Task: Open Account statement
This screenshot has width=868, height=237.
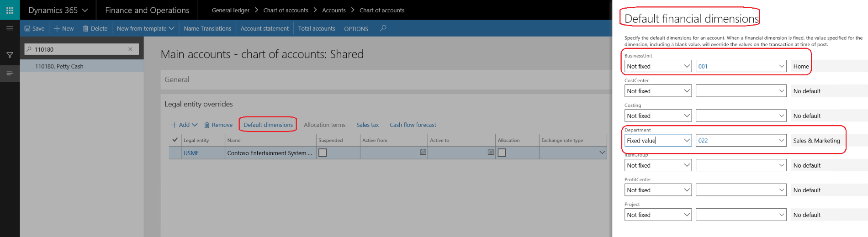Action: (x=265, y=28)
